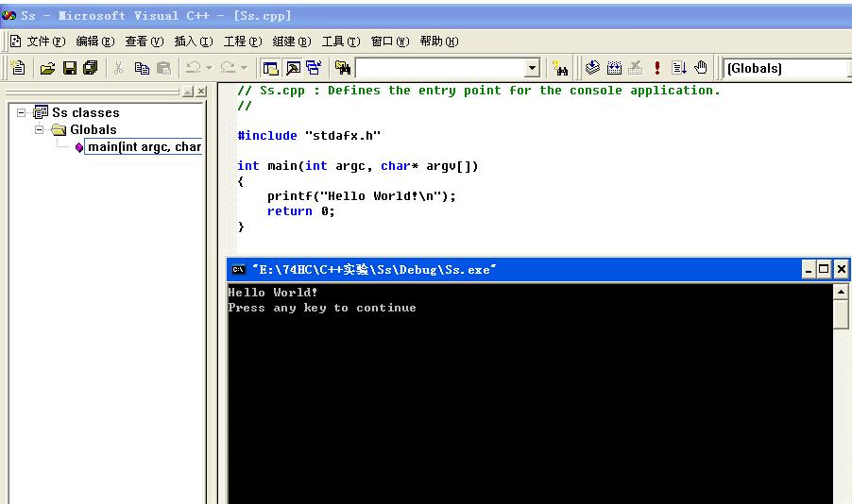Click the Copy icon in toolbar
The height and width of the screenshot is (504, 852).
[x=142, y=68]
